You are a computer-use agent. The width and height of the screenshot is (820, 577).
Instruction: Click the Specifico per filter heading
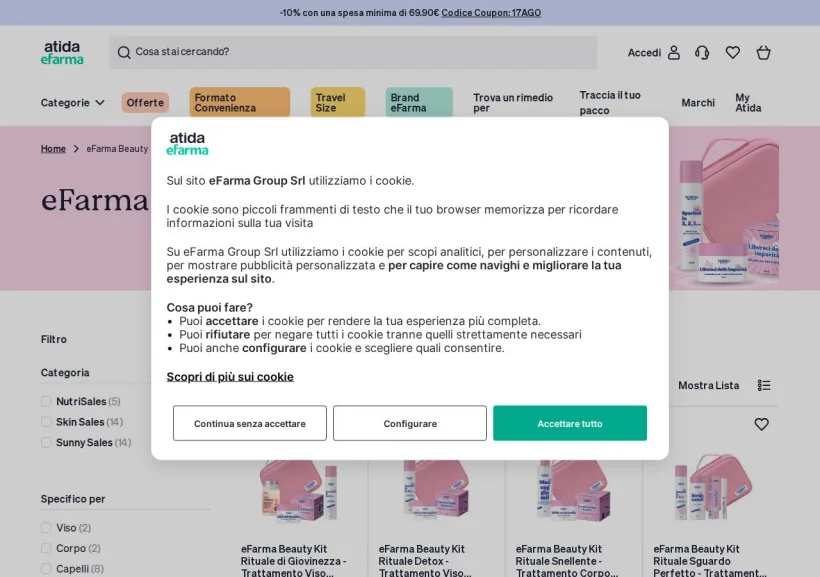coord(73,499)
